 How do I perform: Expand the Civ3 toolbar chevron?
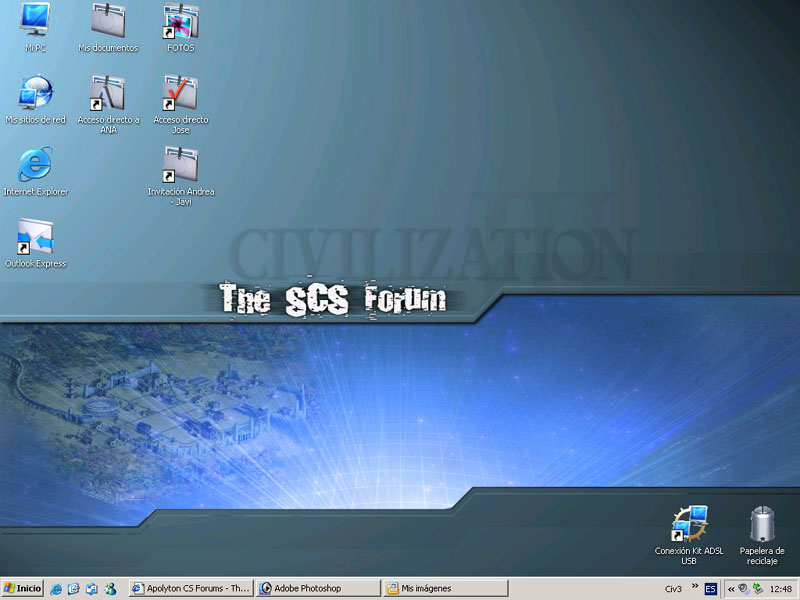[695, 586]
